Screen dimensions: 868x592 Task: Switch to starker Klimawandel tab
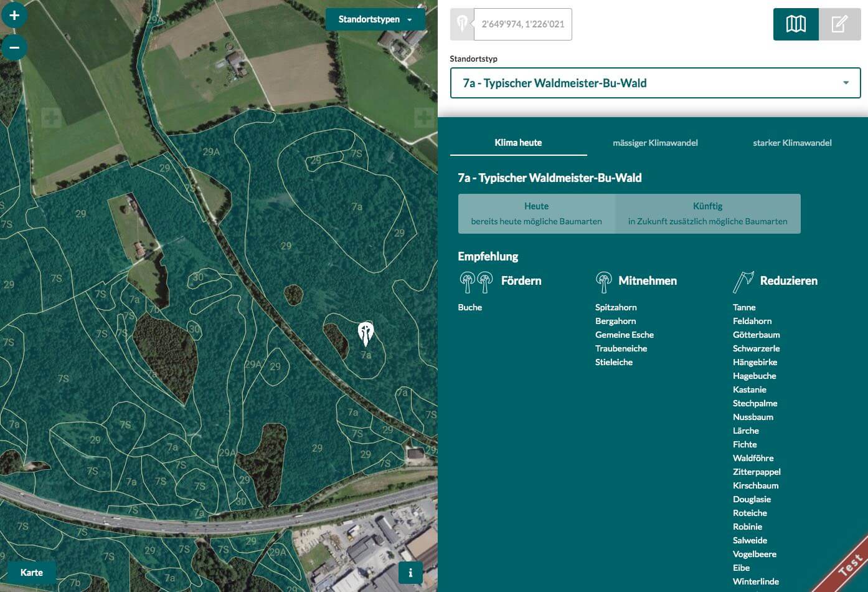point(792,143)
